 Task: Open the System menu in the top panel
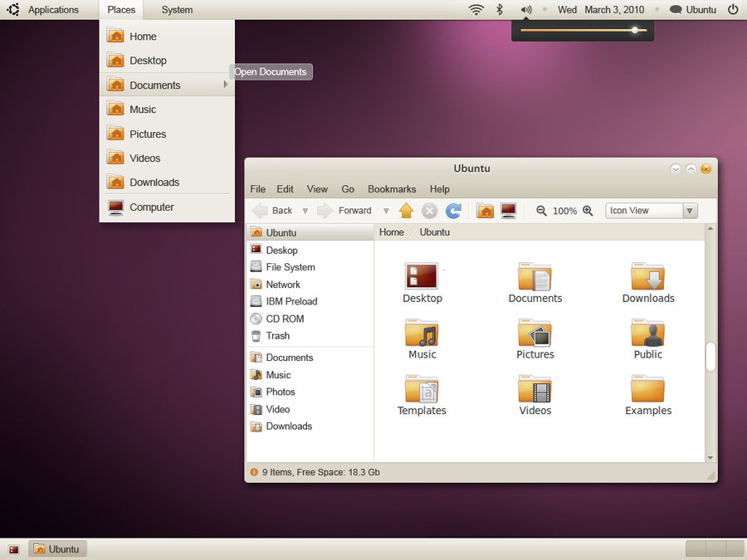pyautogui.click(x=176, y=9)
